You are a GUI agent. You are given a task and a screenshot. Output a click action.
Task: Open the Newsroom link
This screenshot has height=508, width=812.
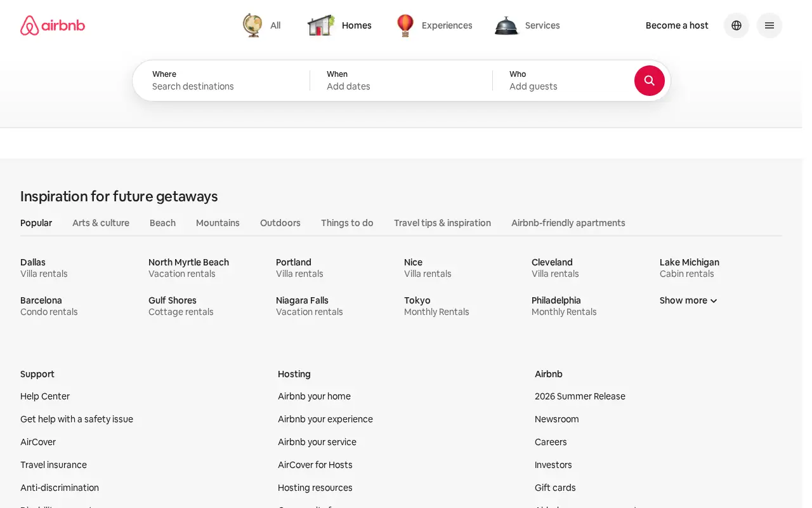click(557, 419)
